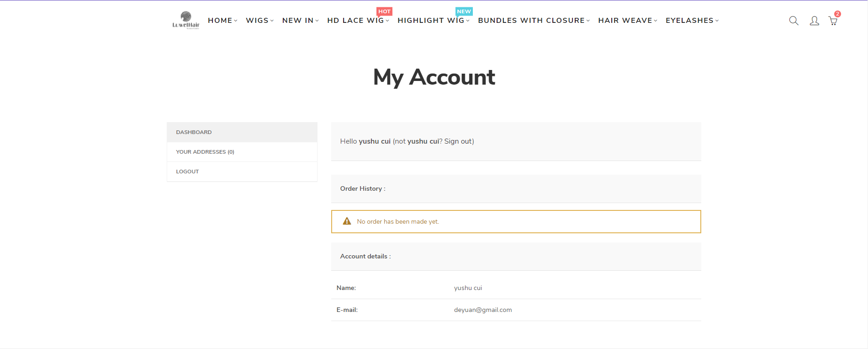The height and width of the screenshot is (349, 868).
Task: Go to Your Addresses (0)
Action: (x=205, y=152)
